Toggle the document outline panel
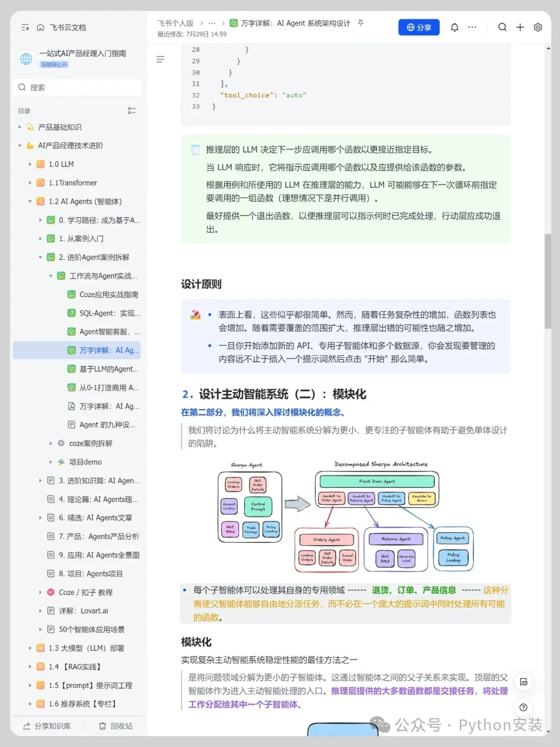 point(160,59)
